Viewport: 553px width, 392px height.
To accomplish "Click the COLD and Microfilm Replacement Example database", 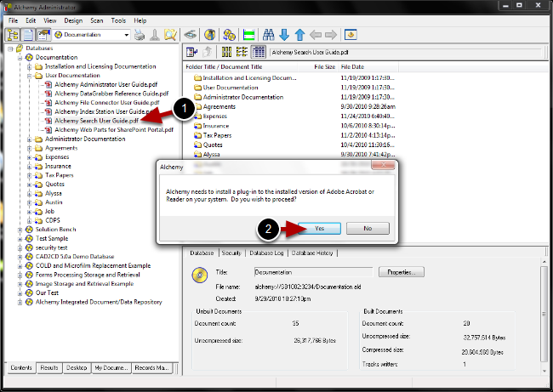I will [93, 266].
